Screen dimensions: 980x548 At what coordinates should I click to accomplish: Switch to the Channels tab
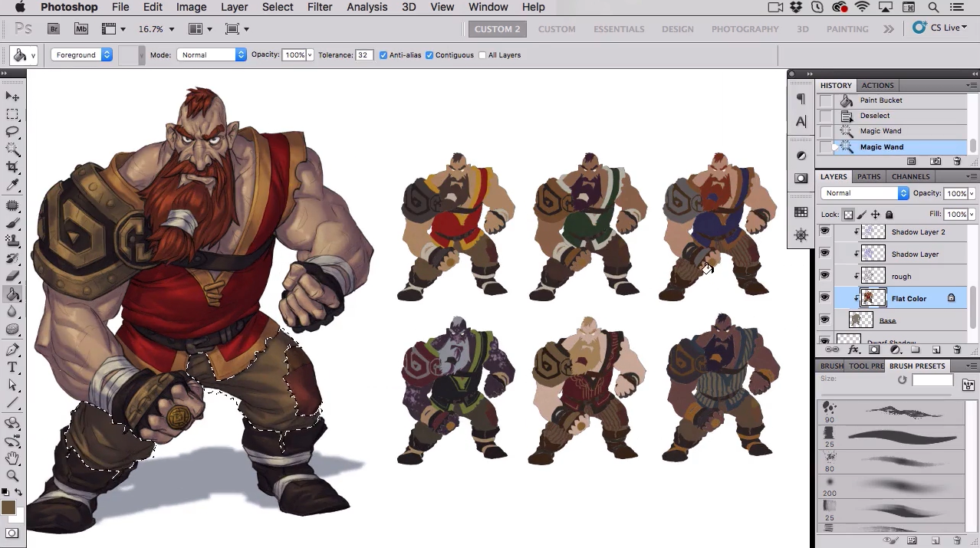[x=911, y=177]
